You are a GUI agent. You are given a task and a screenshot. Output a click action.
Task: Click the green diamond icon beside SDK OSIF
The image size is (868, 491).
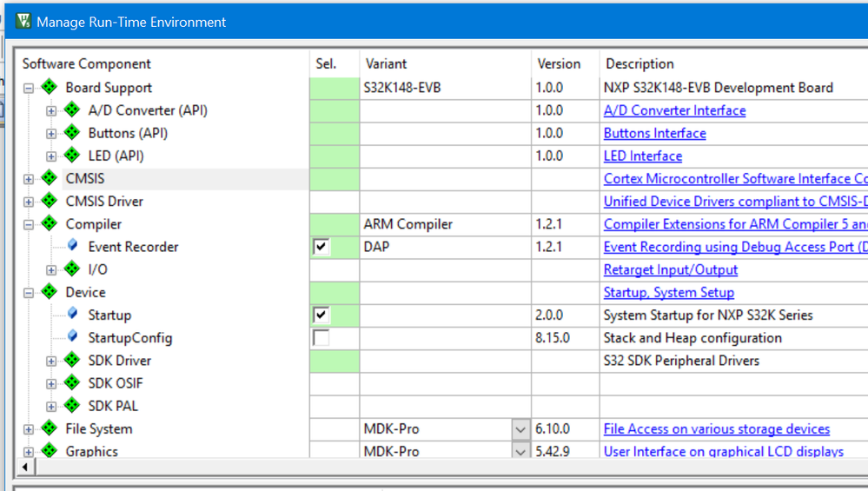coord(72,383)
